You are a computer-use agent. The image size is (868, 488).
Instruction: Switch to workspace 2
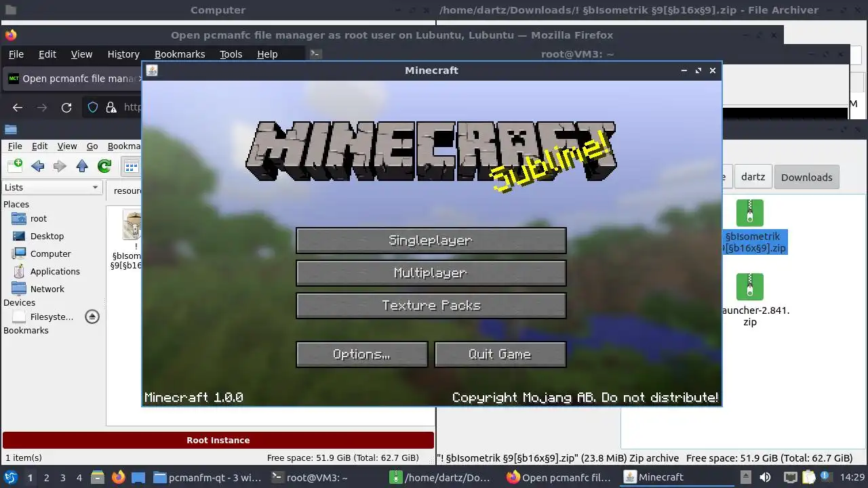46,478
